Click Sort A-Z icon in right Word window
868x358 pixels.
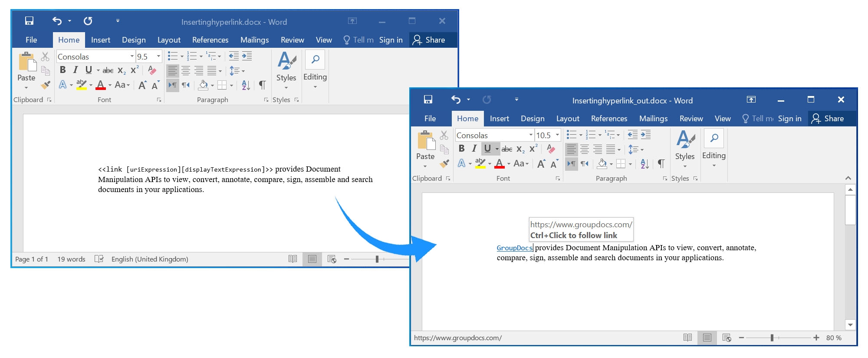pyautogui.click(x=644, y=164)
